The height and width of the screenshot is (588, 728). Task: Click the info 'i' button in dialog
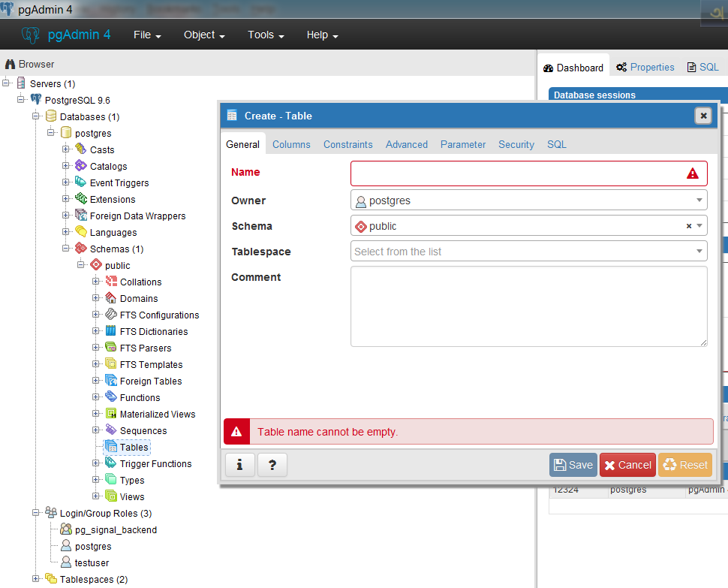(x=239, y=465)
